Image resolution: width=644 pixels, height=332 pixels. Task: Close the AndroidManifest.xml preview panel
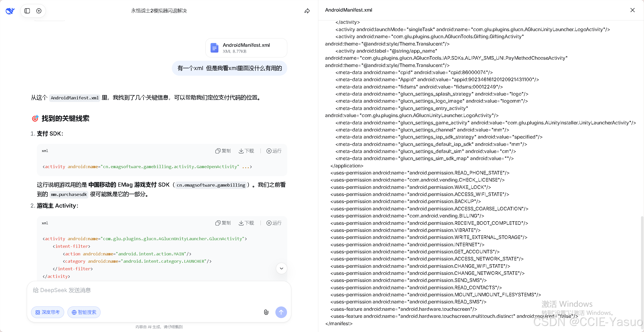632,10
